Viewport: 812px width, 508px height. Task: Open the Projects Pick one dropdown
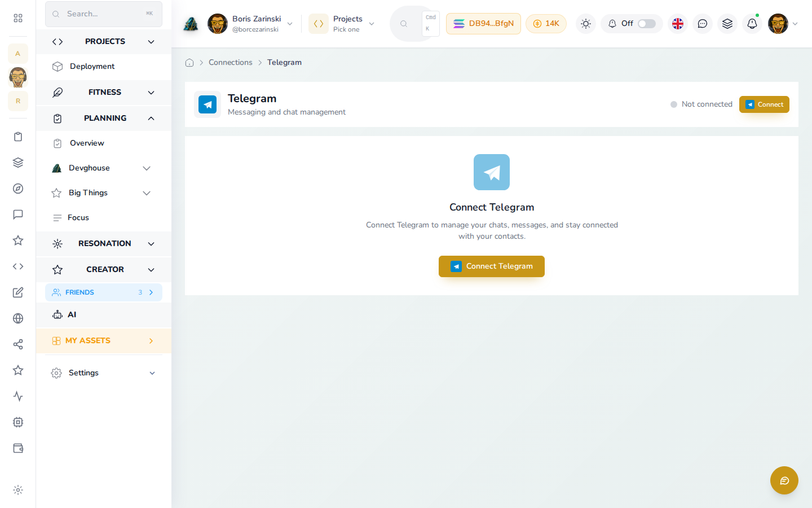[342, 24]
